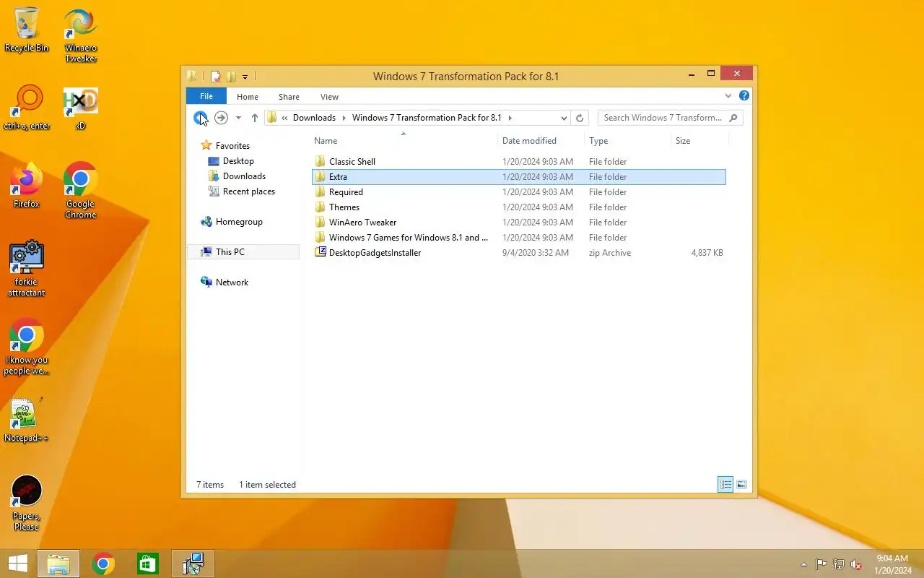924x578 pixels.
Task: Open the Recycle Bin desktop icon
Action: [27, 30]
